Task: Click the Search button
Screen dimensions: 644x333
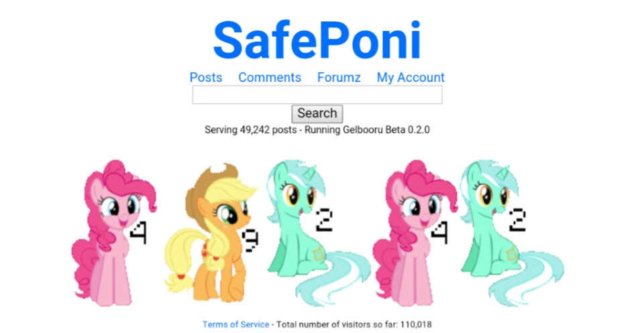Action: click(x=317, y=114)
